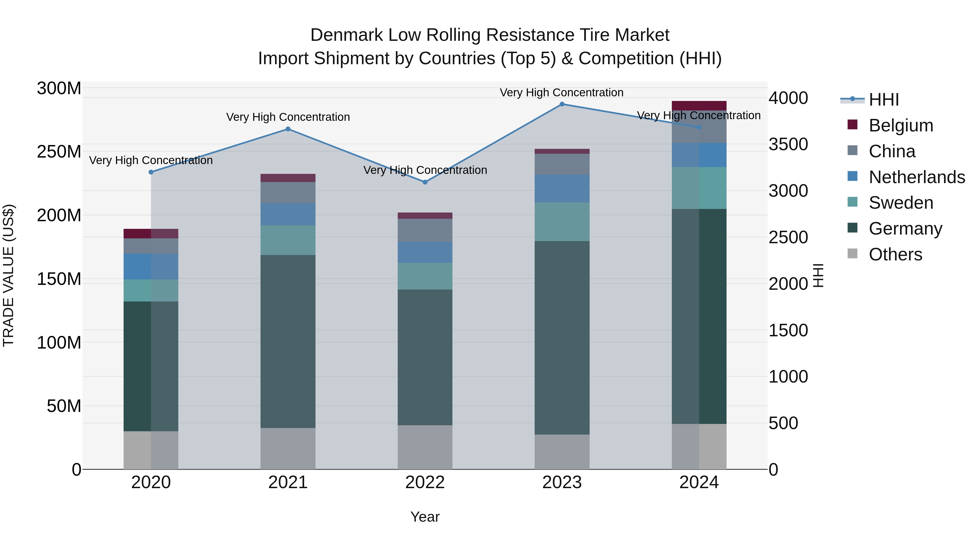This screenshot has width=980, height=551.
Task: Toggle the Netherlands legend entry
Action: [x=906, y=177]
